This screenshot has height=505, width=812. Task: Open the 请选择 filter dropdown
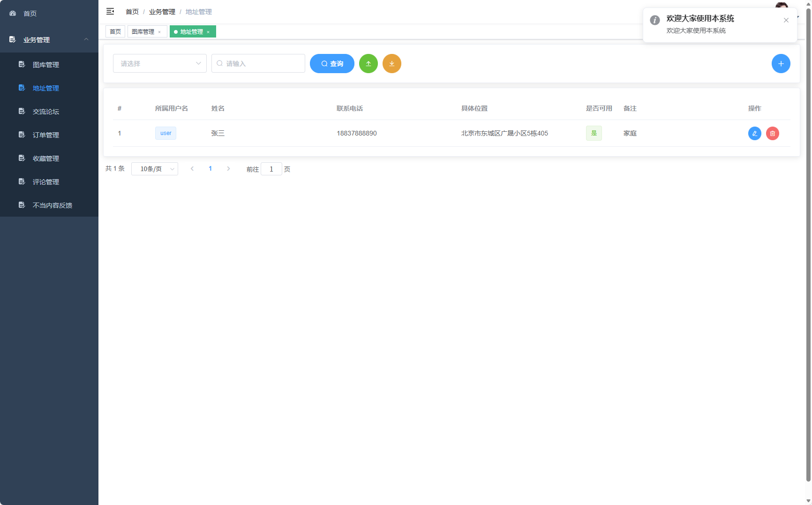[159, 64]
